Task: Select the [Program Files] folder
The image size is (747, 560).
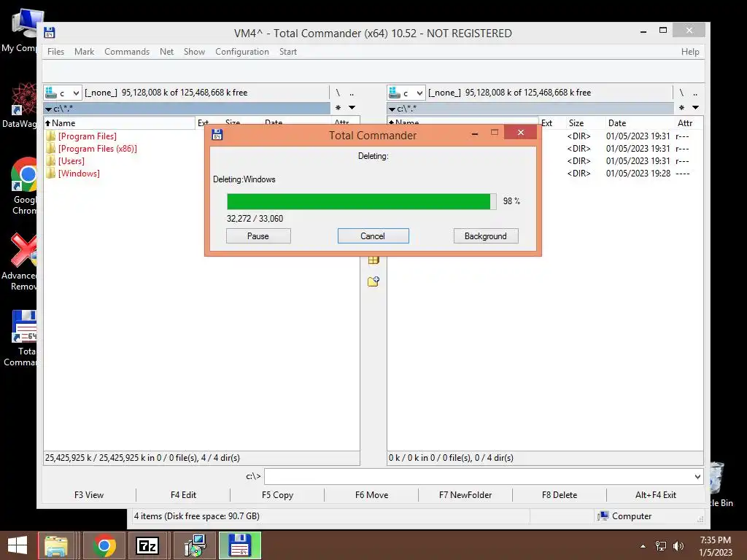Action: [88, 136]
